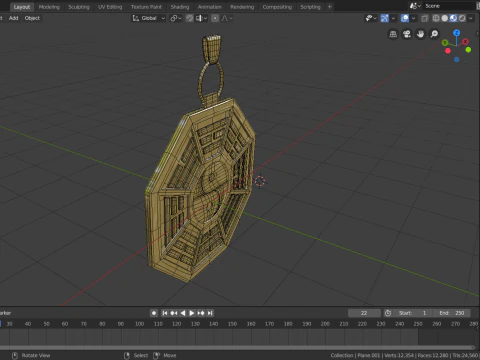Expand the overlays options dropdown arrow
The width and height of the screenshot is (480, 360).
point(413,18)
